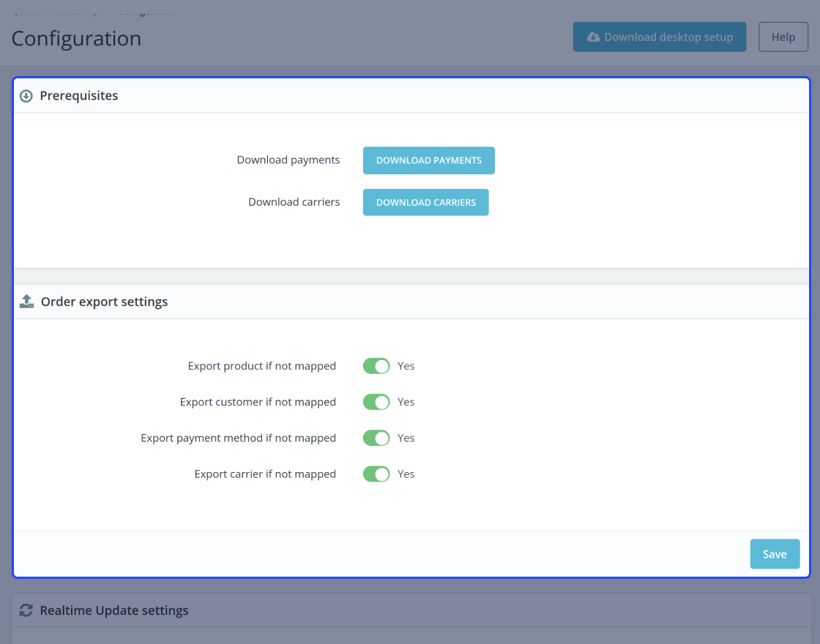Click the Realtime Update settings refresh icon
The image size is (820, 644).
pos(26,610)
